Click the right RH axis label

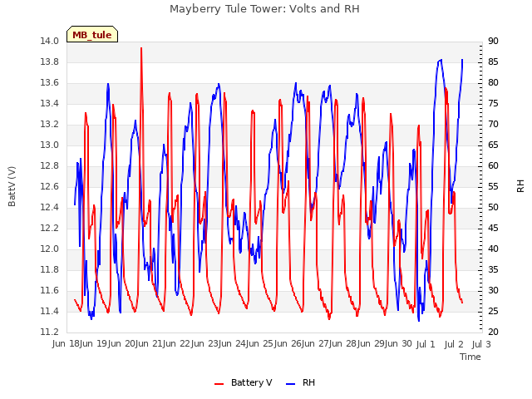pyautogui.click(x=520, y=186)
